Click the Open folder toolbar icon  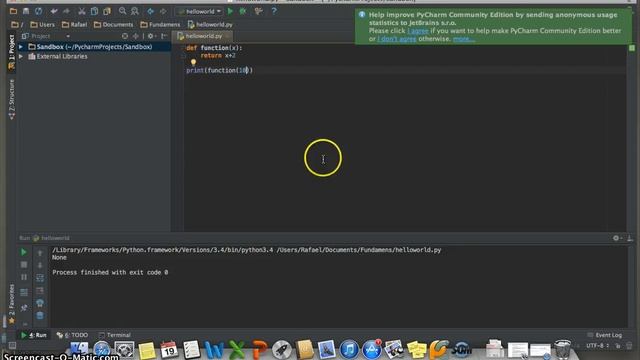click(13, 11)
